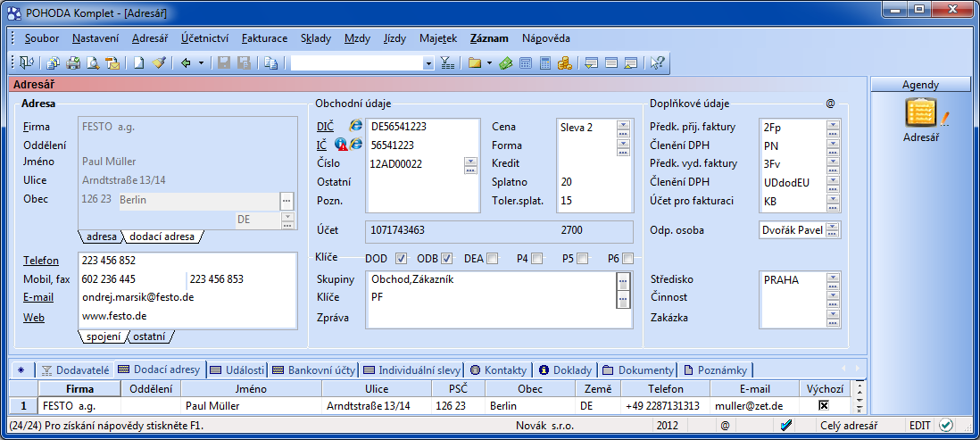The image size is (980, 440).
Task: Click the underlined DIČ label
Action: 326,127
